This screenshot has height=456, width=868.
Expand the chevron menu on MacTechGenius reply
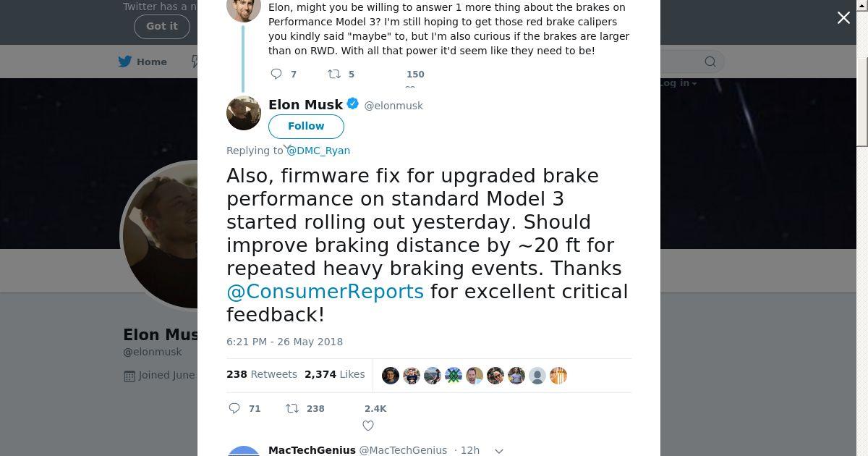499,450
